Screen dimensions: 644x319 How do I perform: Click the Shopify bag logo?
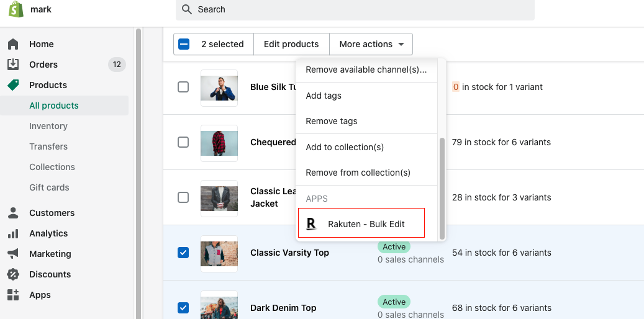(16, 9)
